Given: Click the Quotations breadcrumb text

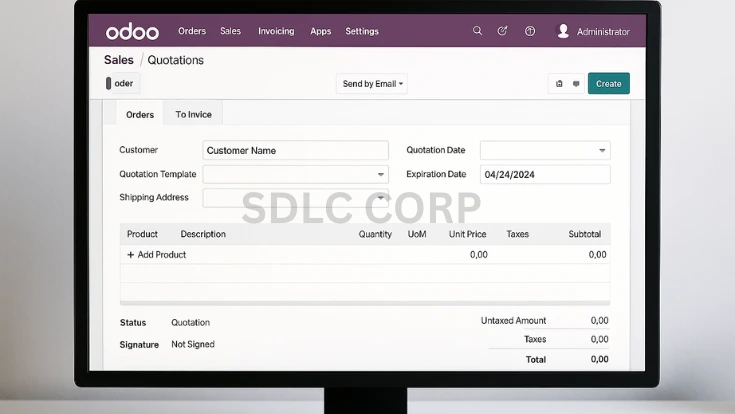Looking at the screenshot, I should coord(175,60).
